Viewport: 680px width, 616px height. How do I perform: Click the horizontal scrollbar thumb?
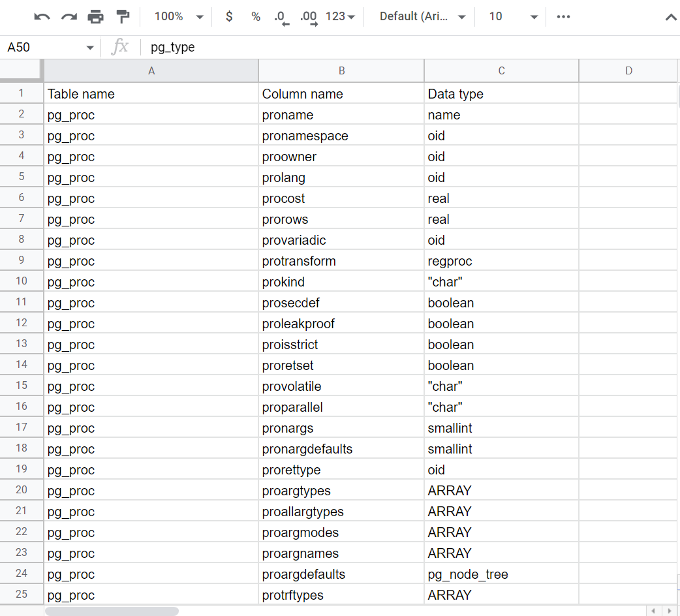pyautogui.click(x=112, y=611)
